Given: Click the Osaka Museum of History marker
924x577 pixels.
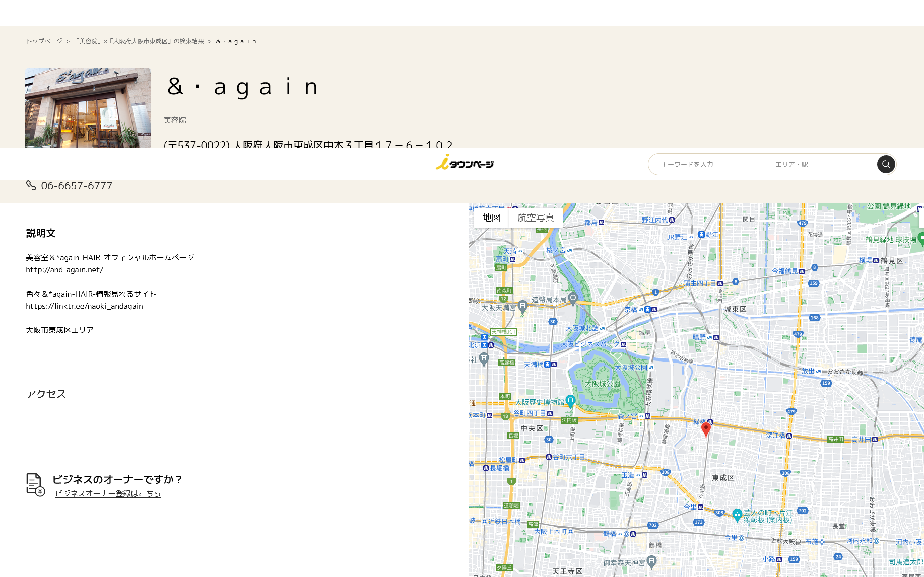Looking at the screenshot, I should pos(570,401).
